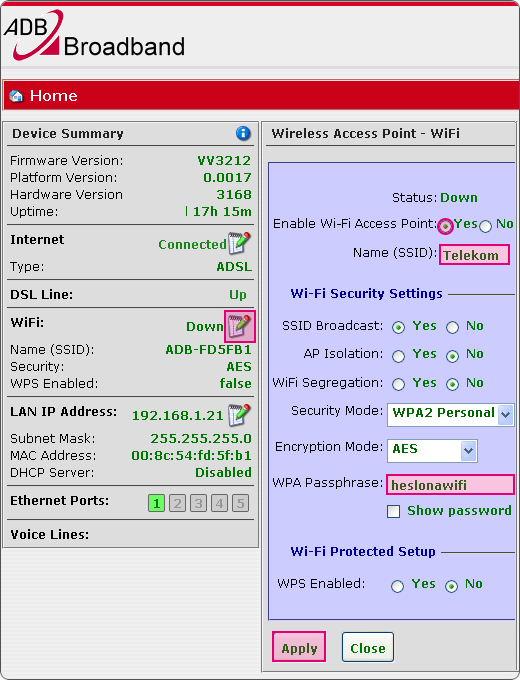
Task: Select Ethernet port 1 indicator
Action: click(157, 503)
